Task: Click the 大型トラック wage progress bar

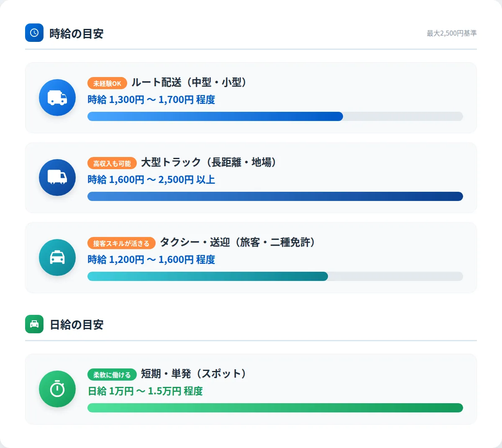Action: [x=275, y=196]
